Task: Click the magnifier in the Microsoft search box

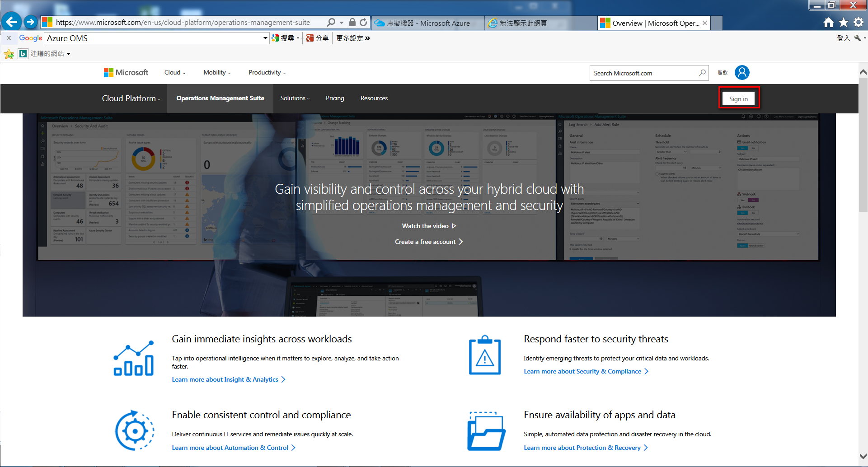Action: tap(702, 73)
